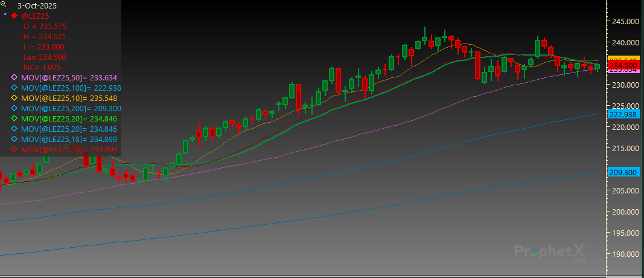Click the MOV 100 diamond icon

14,88
